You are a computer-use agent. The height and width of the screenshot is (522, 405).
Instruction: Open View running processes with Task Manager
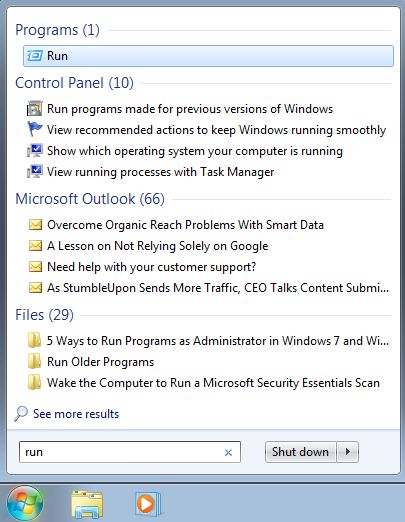click(160, 172)
